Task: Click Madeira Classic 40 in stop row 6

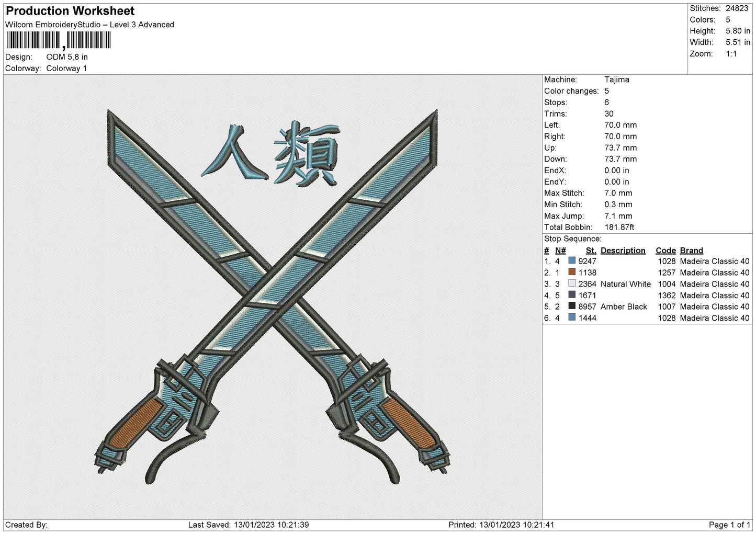Action: point(715,318)
